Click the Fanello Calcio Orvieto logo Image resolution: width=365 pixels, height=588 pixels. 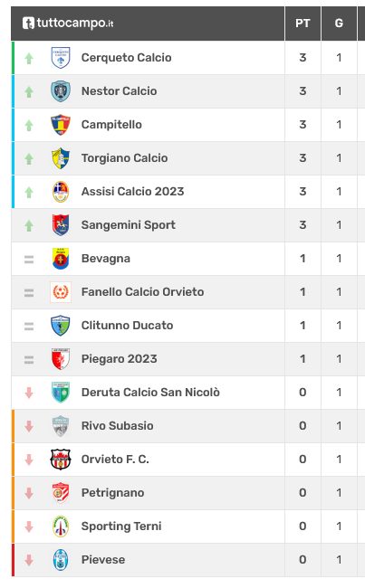(61, 292)
